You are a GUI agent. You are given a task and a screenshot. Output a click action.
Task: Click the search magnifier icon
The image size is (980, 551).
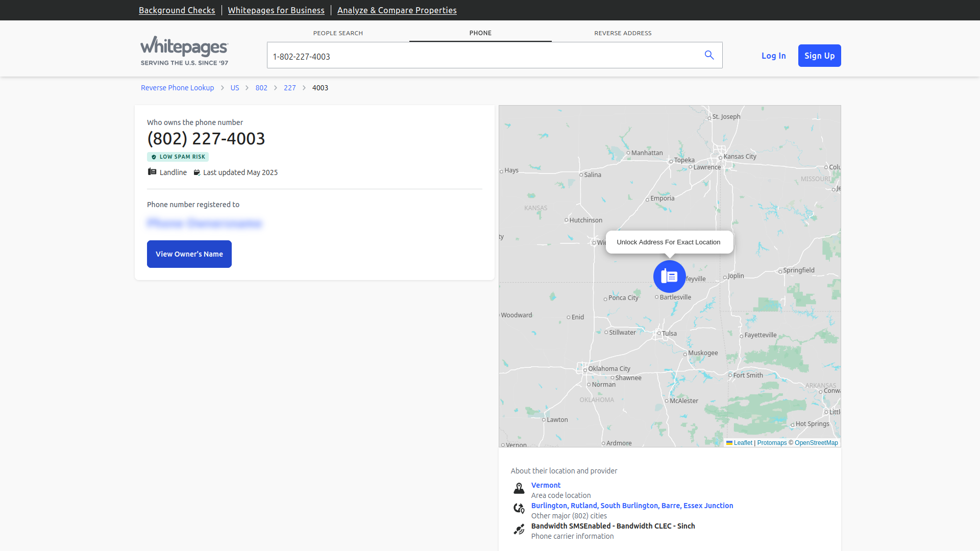(709, 55)
